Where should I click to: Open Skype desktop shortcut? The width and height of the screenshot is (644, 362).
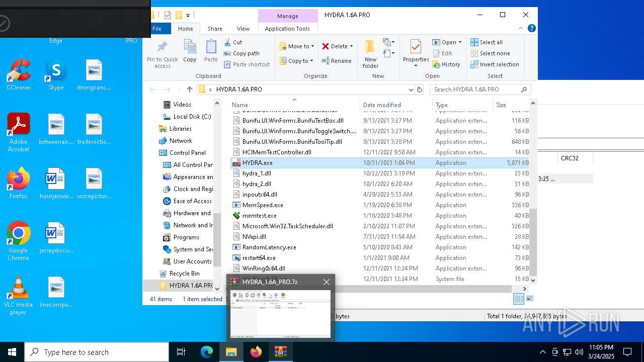[x=56, y=74]
